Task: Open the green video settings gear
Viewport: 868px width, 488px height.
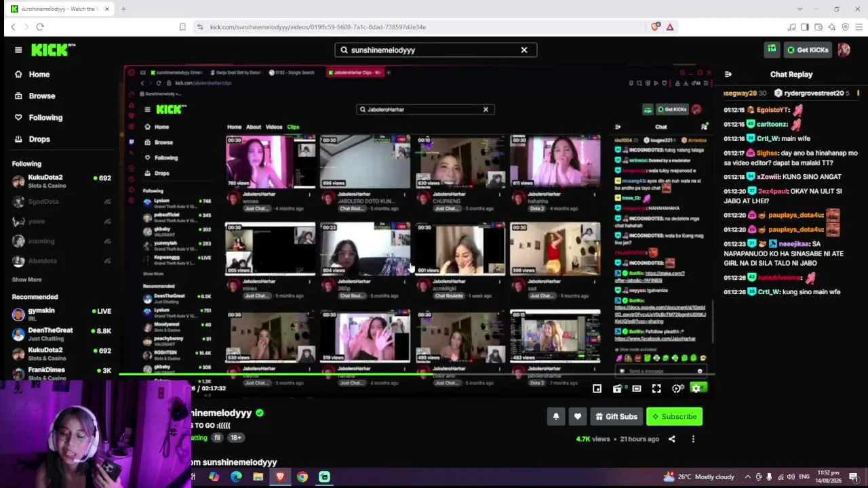Action: point(697,388)
